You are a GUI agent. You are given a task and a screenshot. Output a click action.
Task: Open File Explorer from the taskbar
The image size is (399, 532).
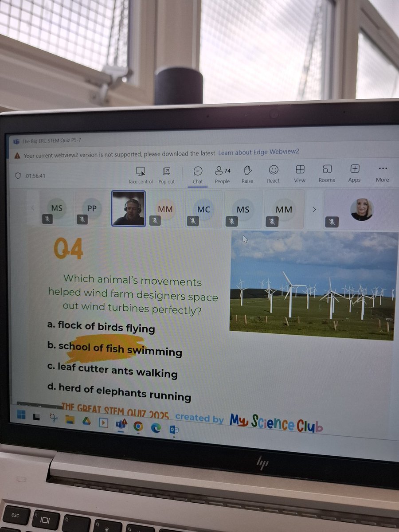click(x=70, y=419)
